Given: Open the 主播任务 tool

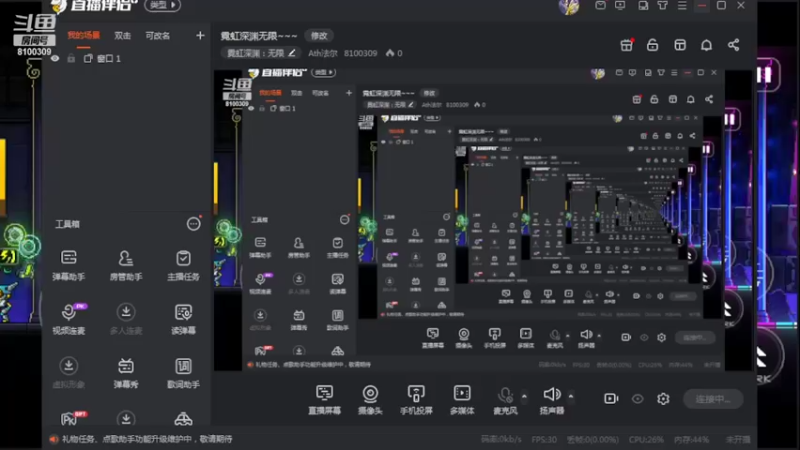Looking at the screenshot, I should 183,265.
